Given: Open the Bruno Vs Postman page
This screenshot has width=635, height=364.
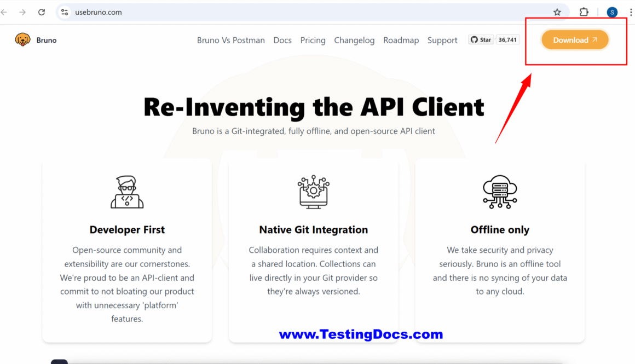Looking at the screenshot, I should pos(231,40).
